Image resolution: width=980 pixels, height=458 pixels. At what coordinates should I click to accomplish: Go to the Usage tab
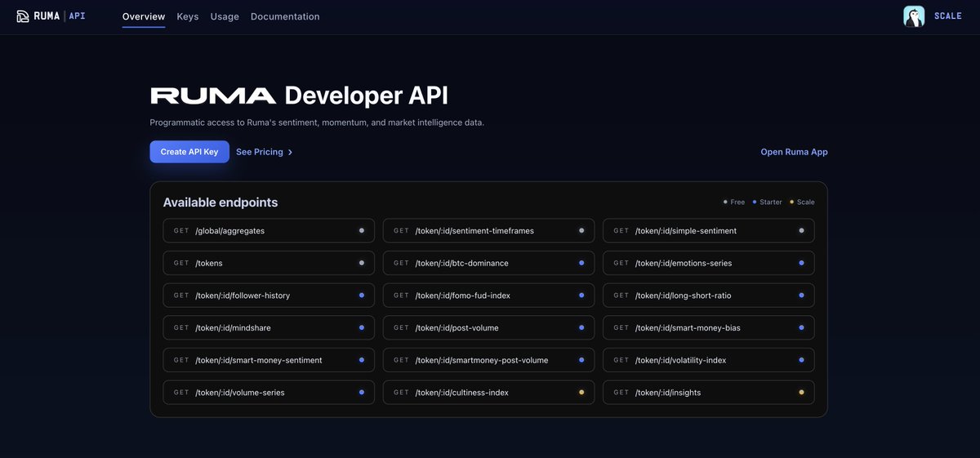click(225, 16)
